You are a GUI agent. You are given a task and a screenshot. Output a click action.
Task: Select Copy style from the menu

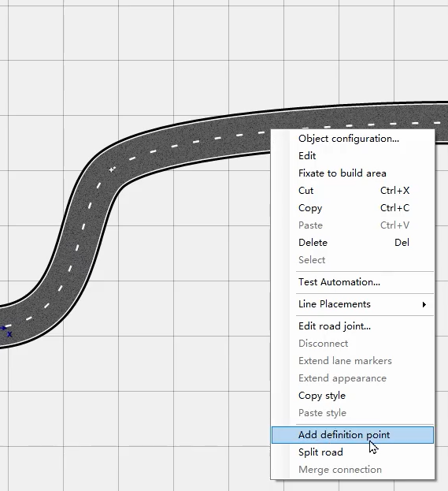click(x=353, y=396)
